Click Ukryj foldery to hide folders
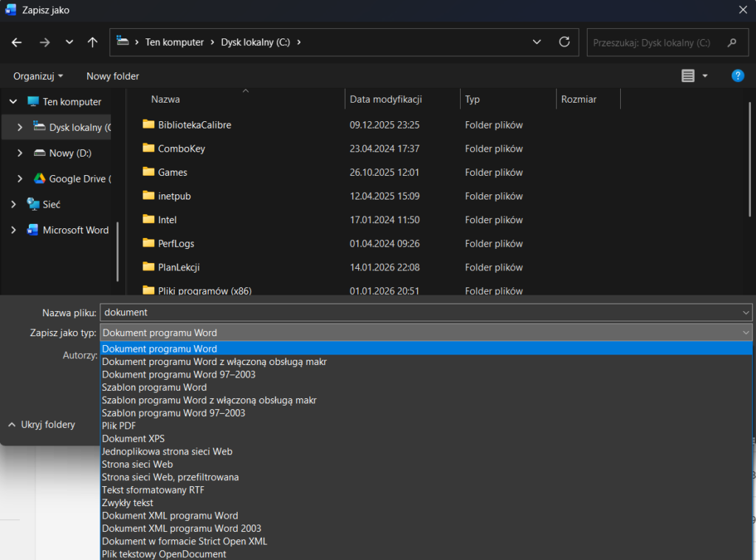756x560 pixels. point(47,425)
